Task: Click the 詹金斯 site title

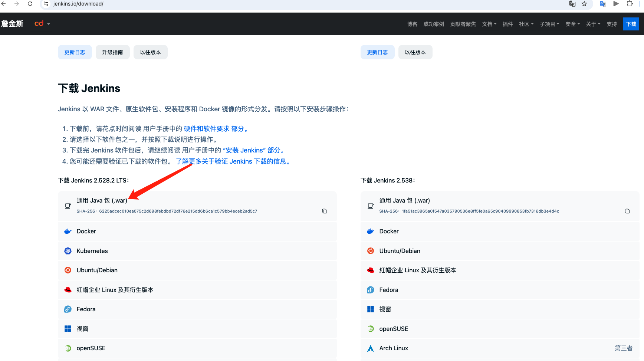Action: (12, 24)
